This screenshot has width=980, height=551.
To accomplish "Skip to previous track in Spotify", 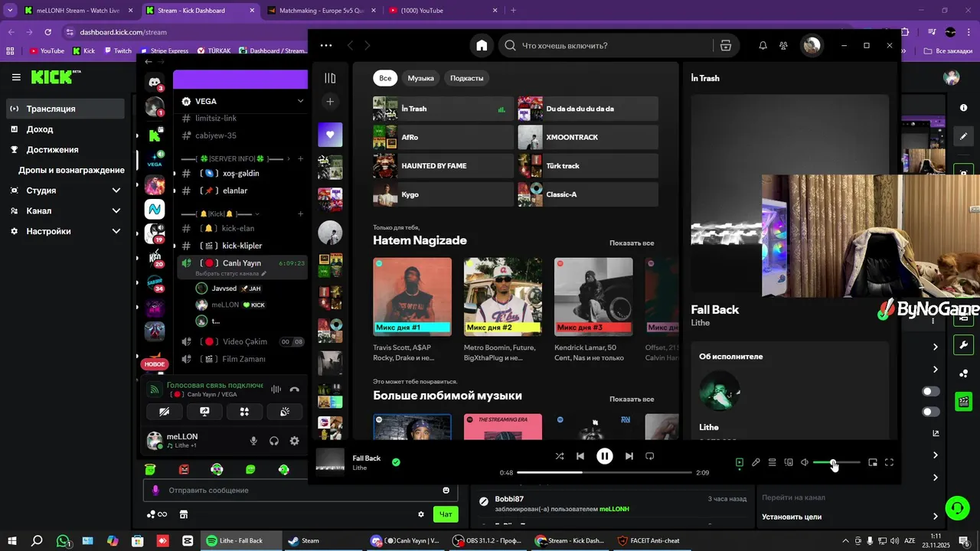I will point(580,456).
